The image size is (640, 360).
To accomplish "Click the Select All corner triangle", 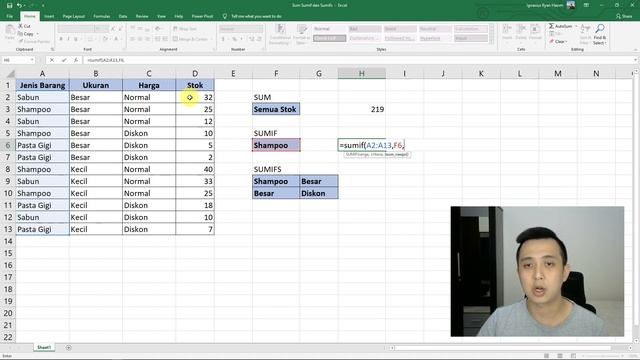I will pos(11,74).
